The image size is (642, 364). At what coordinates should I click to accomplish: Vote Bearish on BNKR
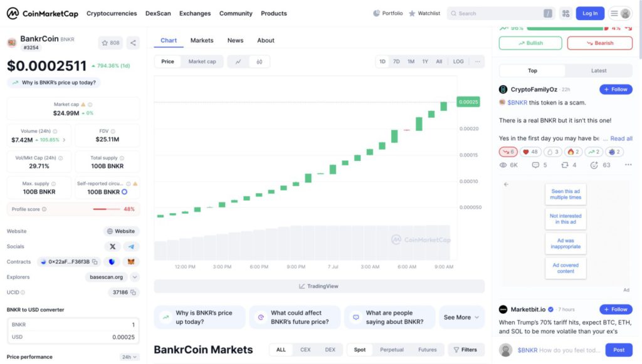599,43
